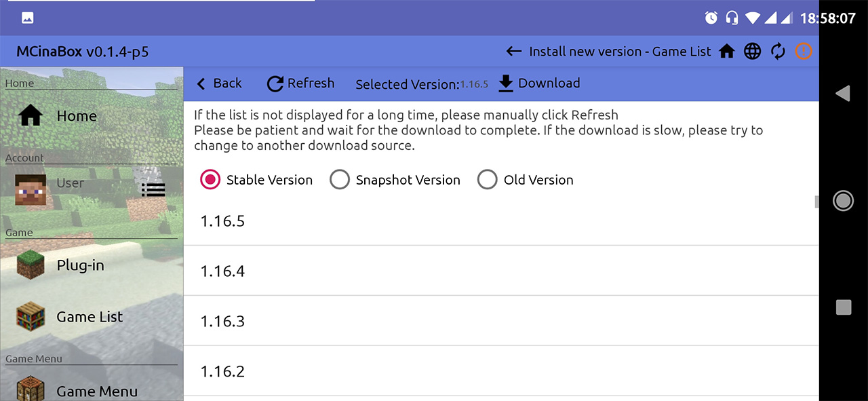This screenshot has height=401, width=868.
Task: Choose version 1.16.4 from the list
Action: point(222,271)
